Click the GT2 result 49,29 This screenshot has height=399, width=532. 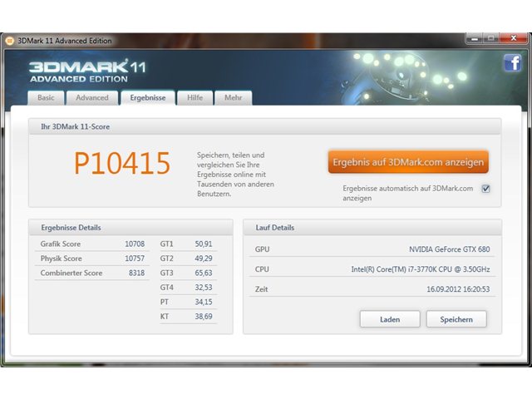click(204, 259)
